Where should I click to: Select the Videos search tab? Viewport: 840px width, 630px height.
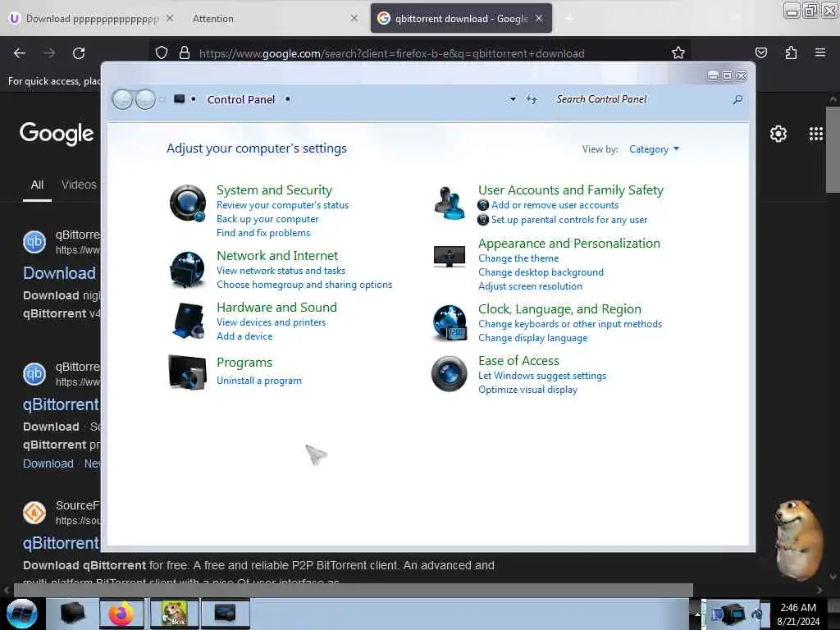click(x=79, y=185)
